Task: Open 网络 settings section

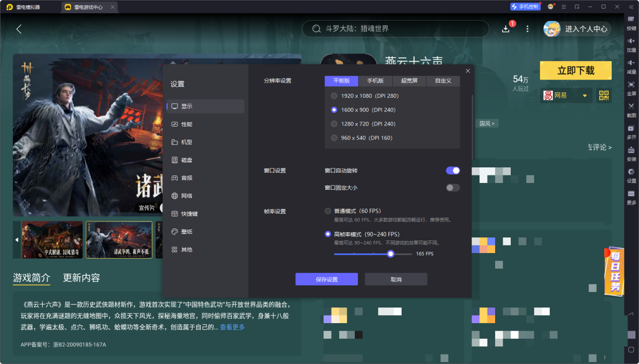Action: click(205, 196)
